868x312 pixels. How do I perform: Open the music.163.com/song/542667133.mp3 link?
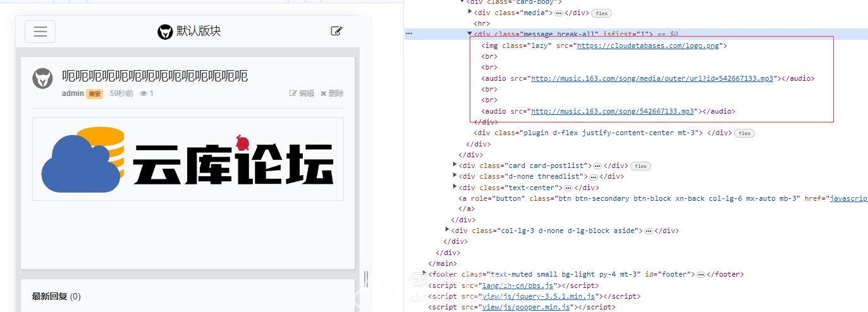coord(613,111)
